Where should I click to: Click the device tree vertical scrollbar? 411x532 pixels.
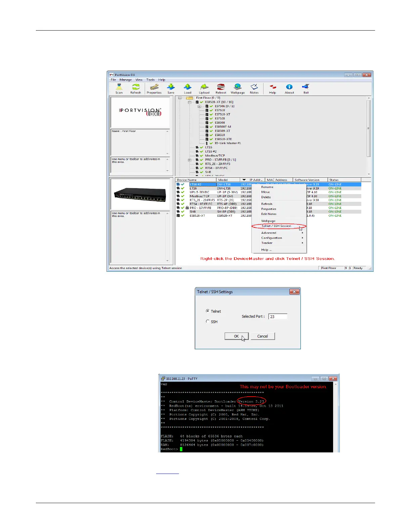[x=369, y=136]
